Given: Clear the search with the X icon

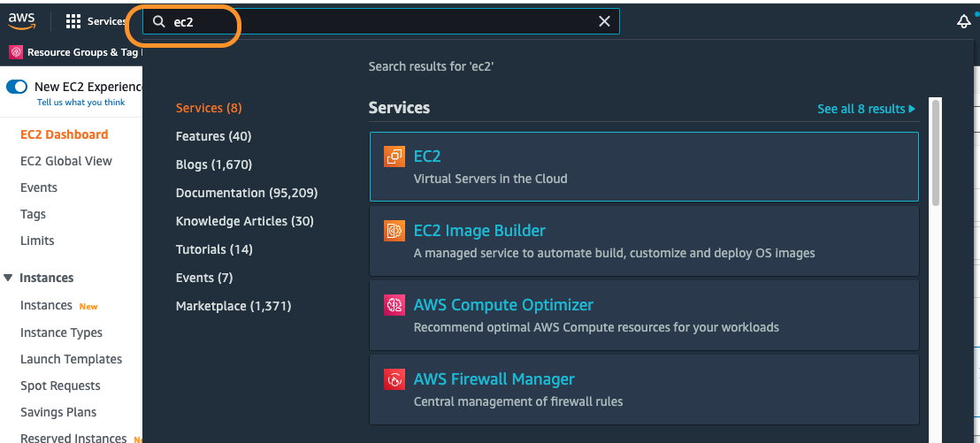Looking at the screenshot, I should point(605,22).
